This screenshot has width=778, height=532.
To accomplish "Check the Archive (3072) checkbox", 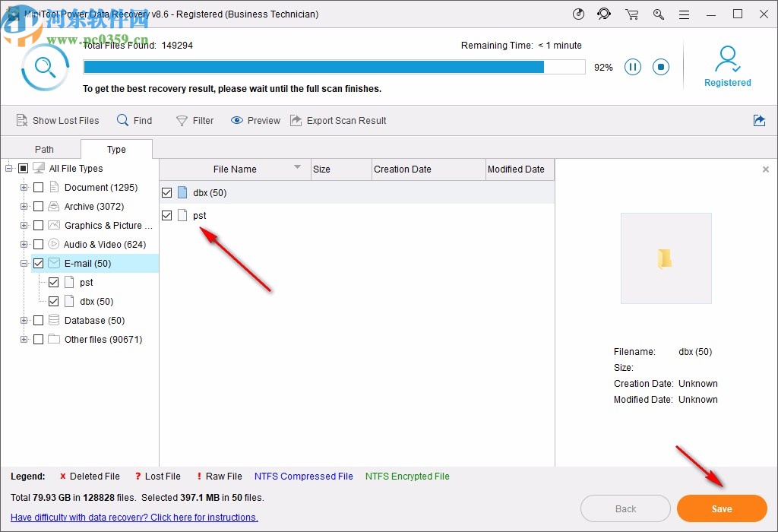I will [x=38, y=206].
